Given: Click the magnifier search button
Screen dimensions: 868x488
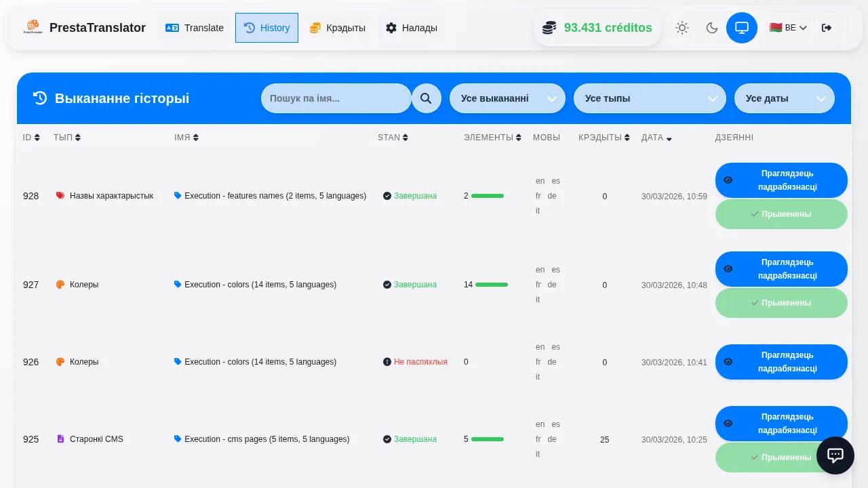Looking at the screenshot, I should [426, 98].
